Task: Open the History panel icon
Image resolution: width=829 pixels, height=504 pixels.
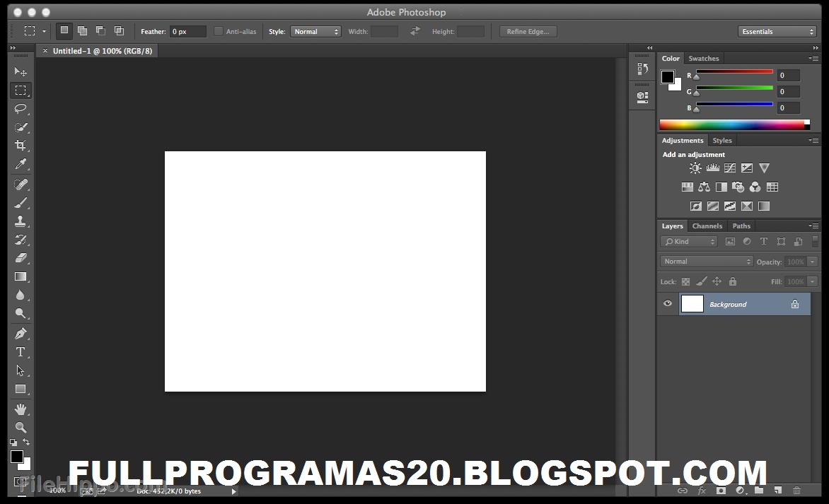Action: pyautogui.click(x=642, y=69)
